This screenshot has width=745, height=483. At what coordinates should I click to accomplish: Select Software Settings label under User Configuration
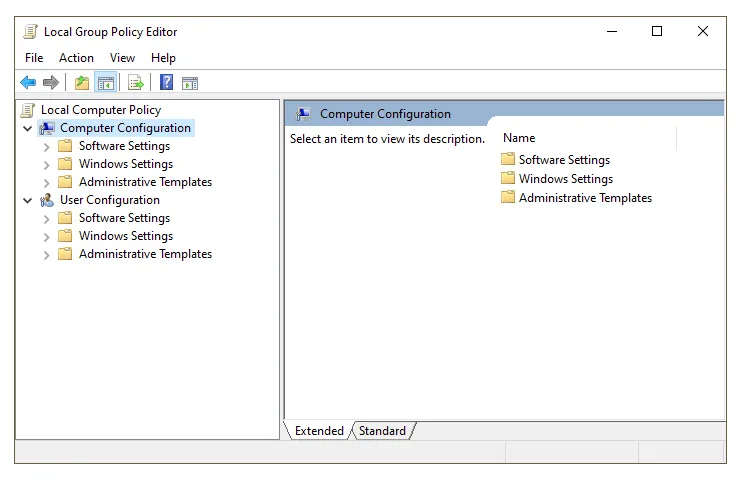124,218
